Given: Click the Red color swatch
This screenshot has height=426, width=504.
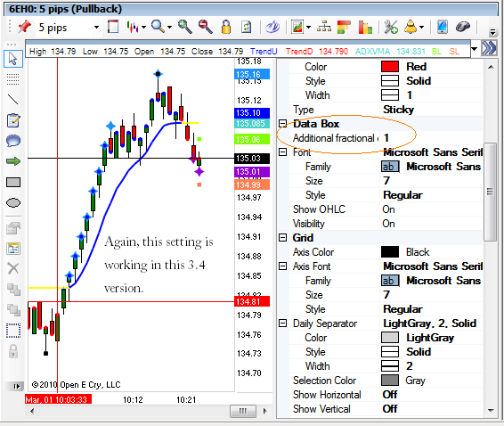Looking at the screenshot, I should pos(390,66).
